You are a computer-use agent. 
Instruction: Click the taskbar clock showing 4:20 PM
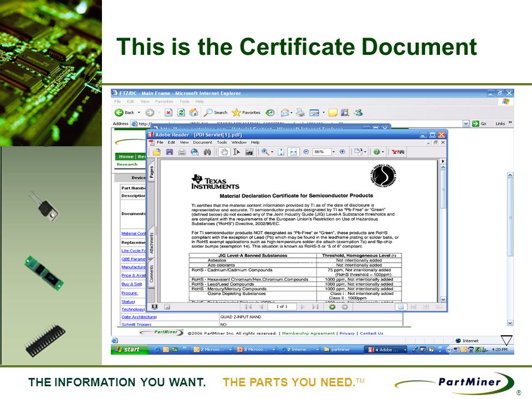[500, 350]
